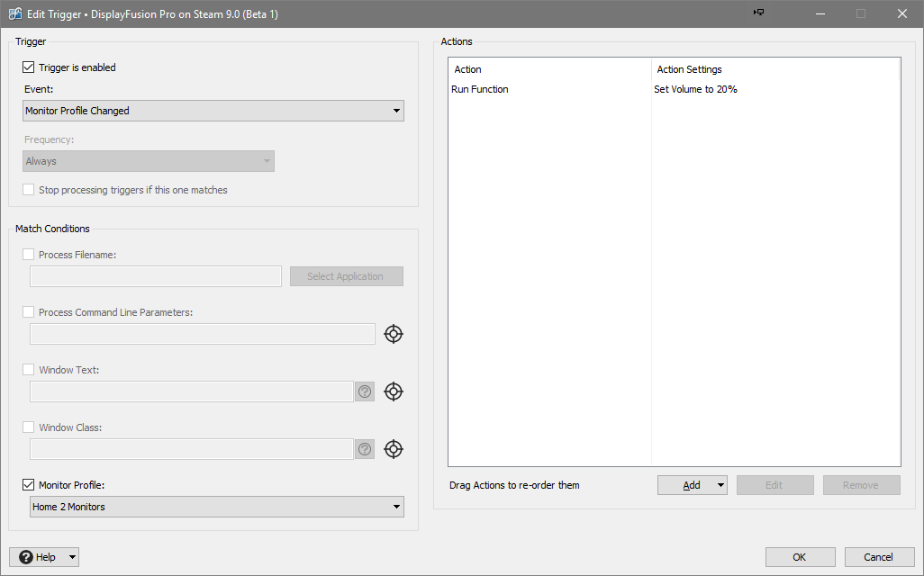This screenshot has width=924, height=576.
Task: Click the Window Class help question icon
Action: pyautogui.click(x=365, y=449)
